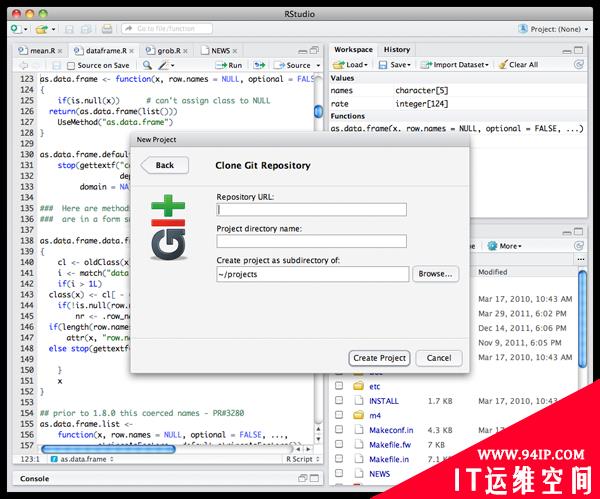Click the Browse... button

[x=435, y=274]
